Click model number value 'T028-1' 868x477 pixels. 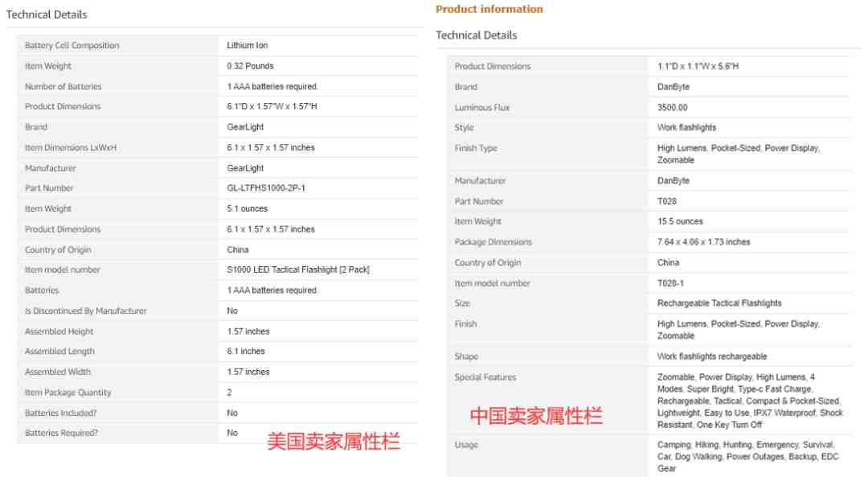coord(670,283)
